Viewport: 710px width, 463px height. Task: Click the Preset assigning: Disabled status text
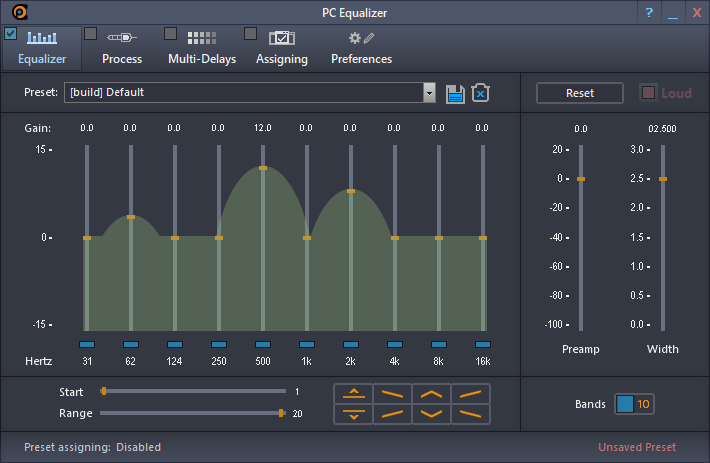[92, 447]
